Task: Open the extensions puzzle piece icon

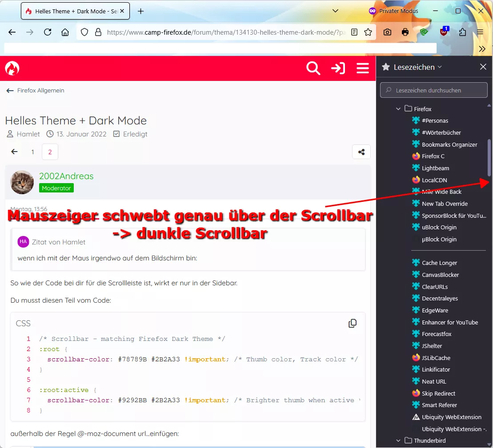Action: [462, 32]
